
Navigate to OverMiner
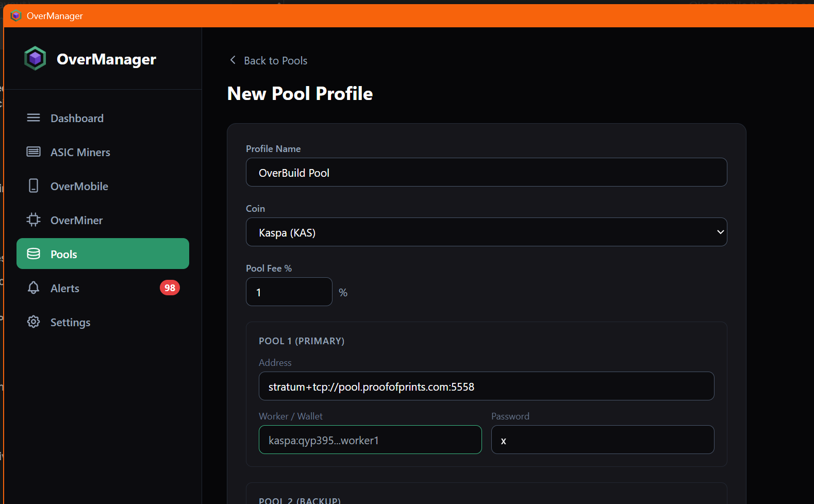pyautogui.click(x=103, y=220)
